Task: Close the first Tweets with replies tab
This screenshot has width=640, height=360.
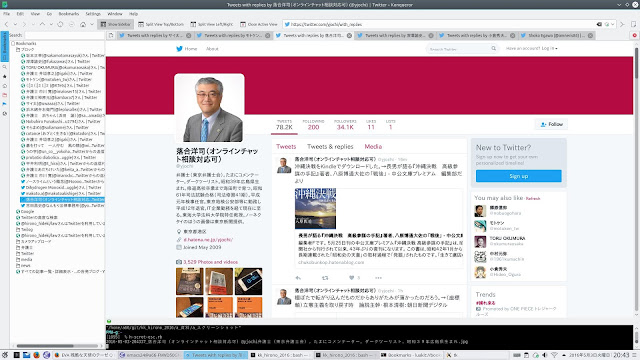Action: pos(189,36)
